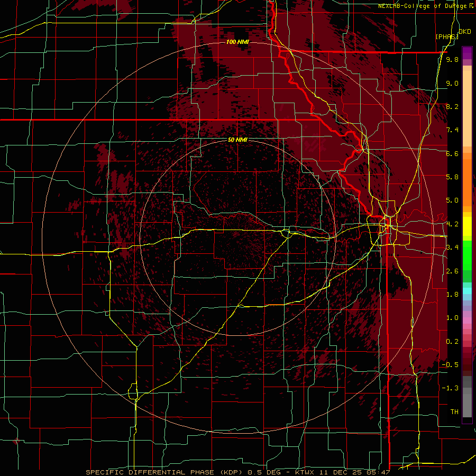476x476 pixels.
Task: Click the KTWX station identifier in the caption
Action: coord(306,472)
